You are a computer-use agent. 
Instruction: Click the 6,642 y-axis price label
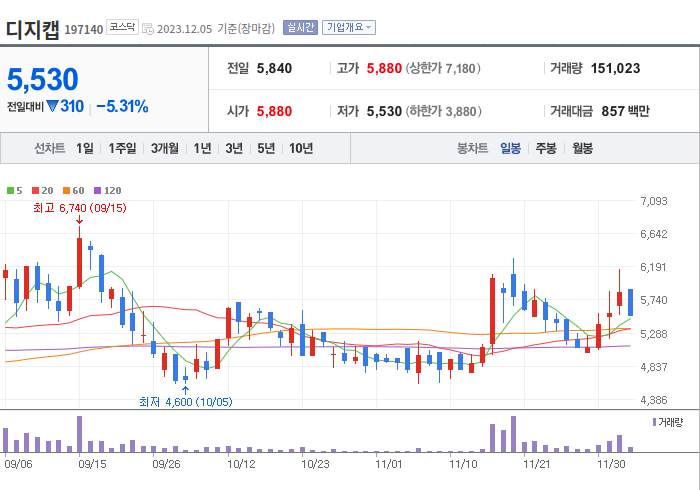[x=654, y=234]
